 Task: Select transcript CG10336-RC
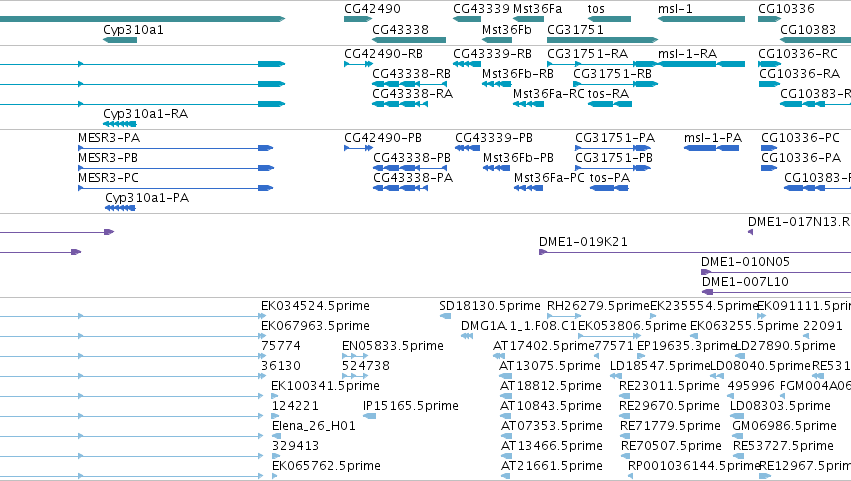(x=769, y=64)
